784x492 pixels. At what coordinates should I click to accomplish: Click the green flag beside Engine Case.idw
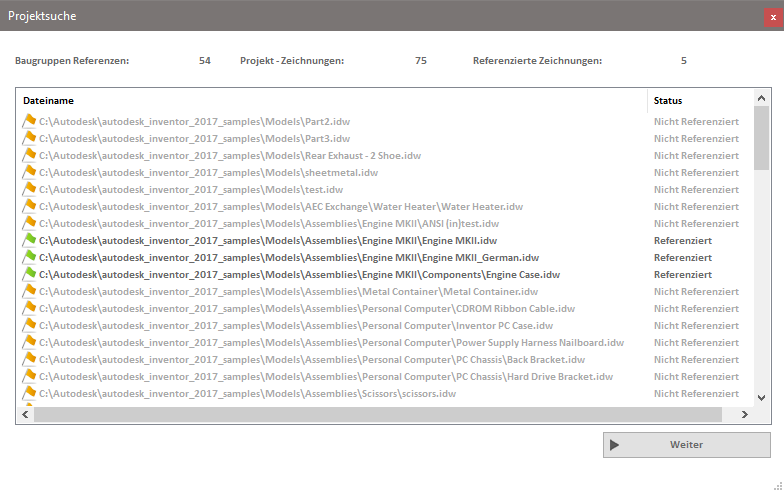click(30, 274)
